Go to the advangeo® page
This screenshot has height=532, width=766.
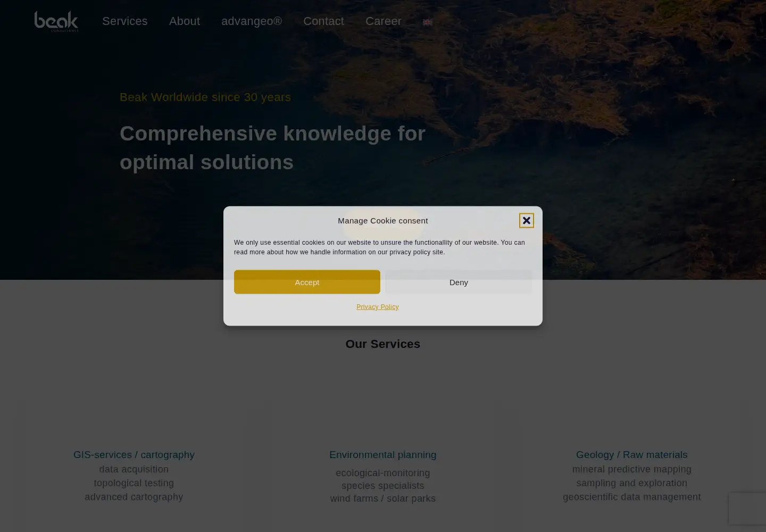252,21
